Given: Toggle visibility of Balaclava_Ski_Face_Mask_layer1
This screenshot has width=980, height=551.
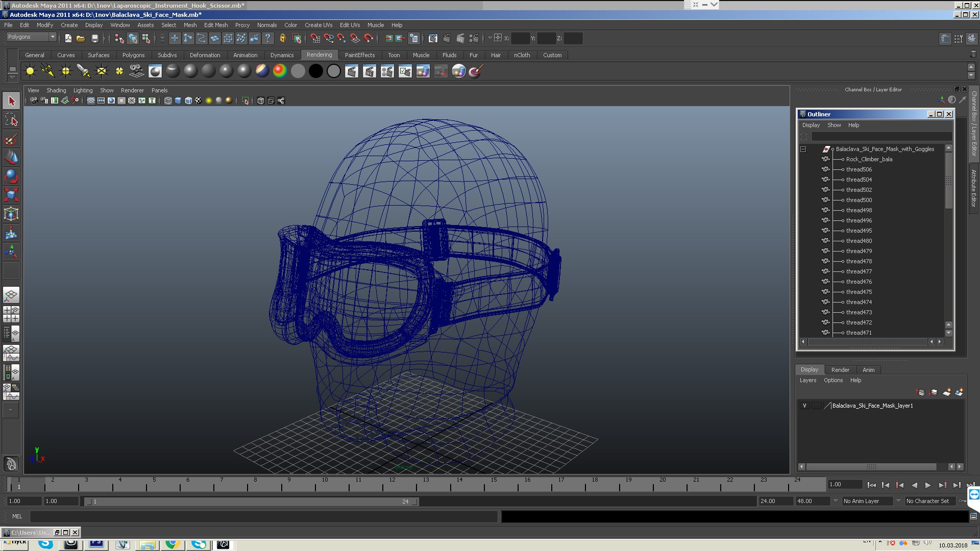Looking at the screenshot, I should pos(805,406).
